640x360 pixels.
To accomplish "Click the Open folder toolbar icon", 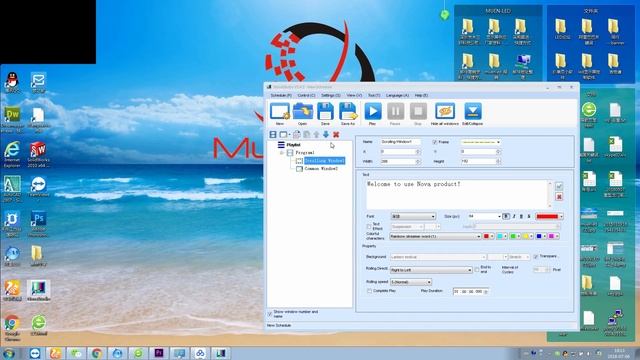I will click(302, 111).
